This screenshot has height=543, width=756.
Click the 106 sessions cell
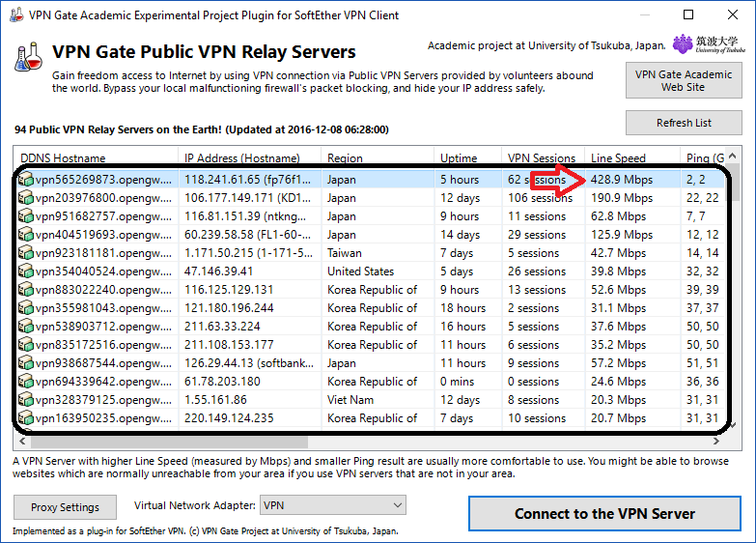pyautogui.click(x=540, y=198)
